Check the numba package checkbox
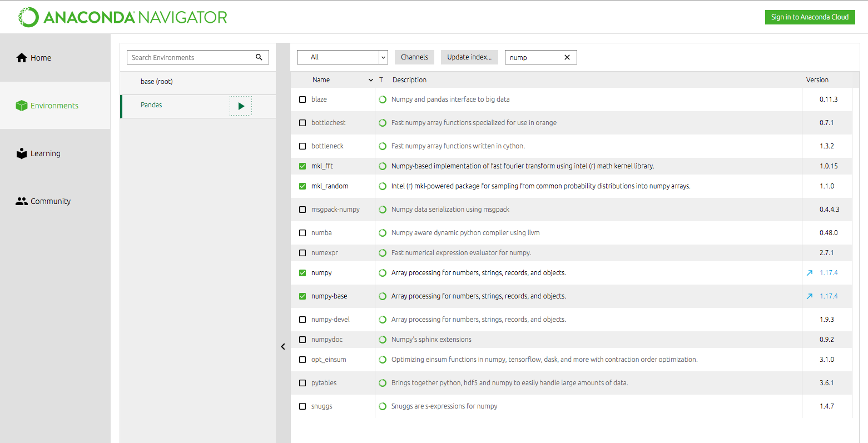 [x=302, y=233]
